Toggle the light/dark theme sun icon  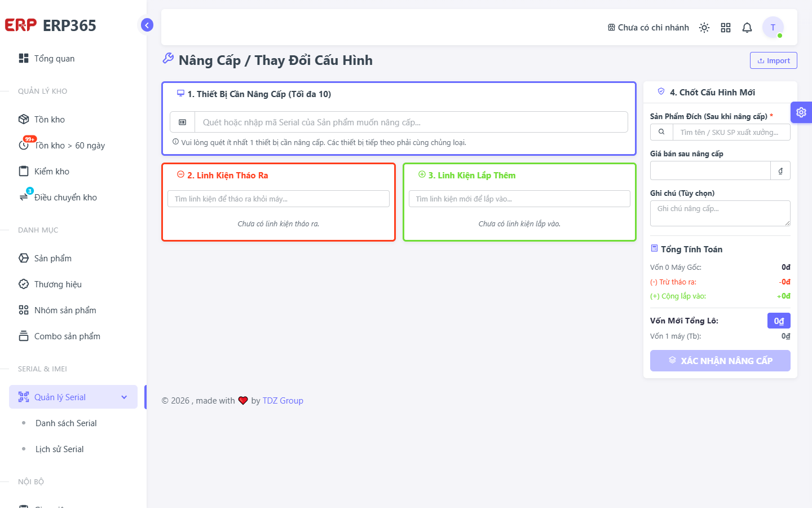point(704,28)
